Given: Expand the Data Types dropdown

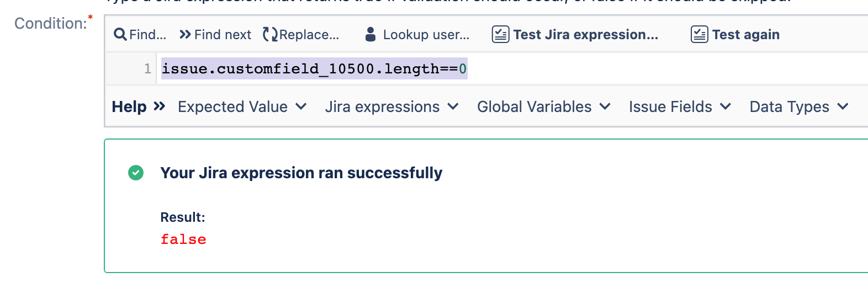Looking at the screenshot, I should point(798,106).
